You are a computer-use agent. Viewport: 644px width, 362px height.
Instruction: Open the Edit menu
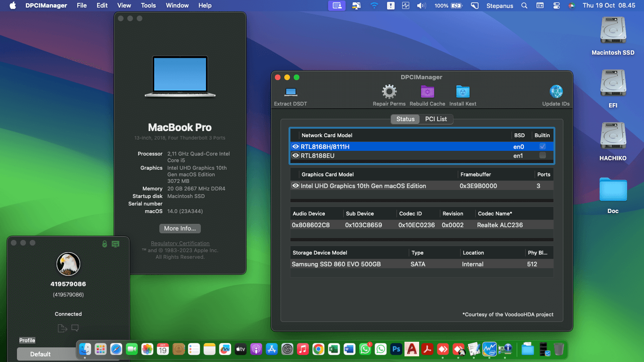pyautogui.click(x=102, y=6)
